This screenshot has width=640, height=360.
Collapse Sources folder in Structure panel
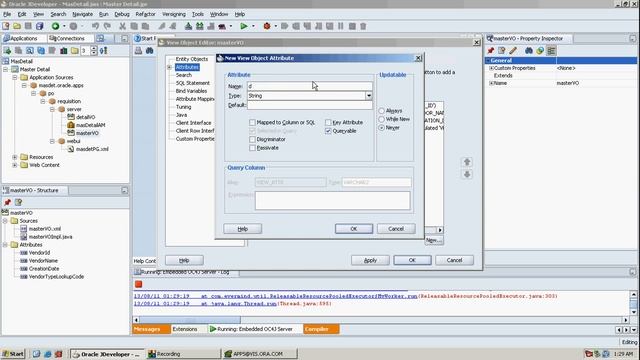pyautogui.click(x=5, y=221)
